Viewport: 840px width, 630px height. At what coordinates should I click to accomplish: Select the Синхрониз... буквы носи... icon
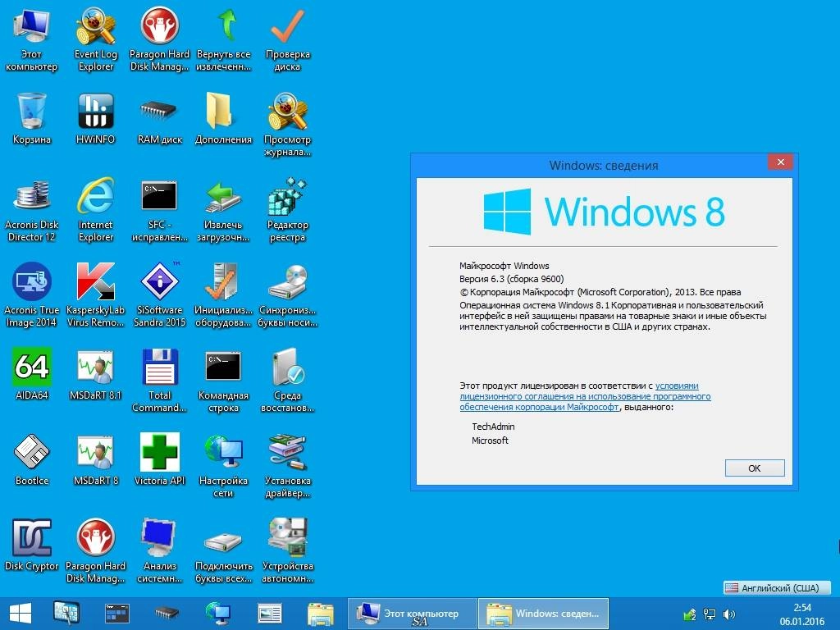point(288,294)
